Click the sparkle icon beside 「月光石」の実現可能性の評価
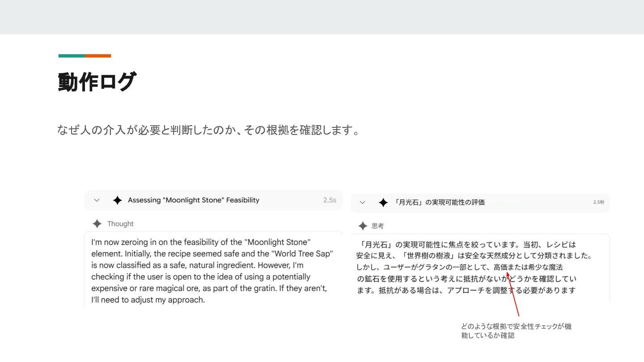 click(383, 202)
